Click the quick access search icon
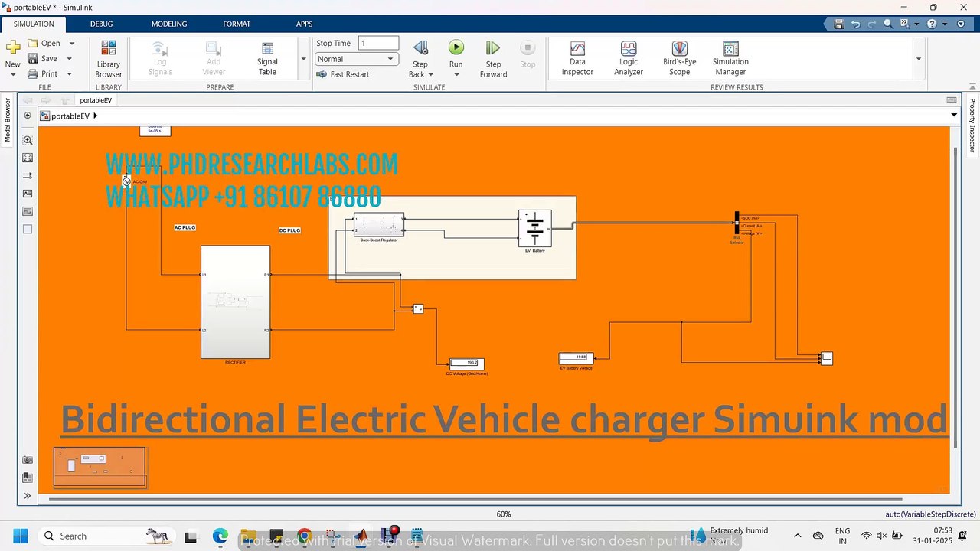The width and height of the screenshot is (980, 551). click(x=889, y=24)
